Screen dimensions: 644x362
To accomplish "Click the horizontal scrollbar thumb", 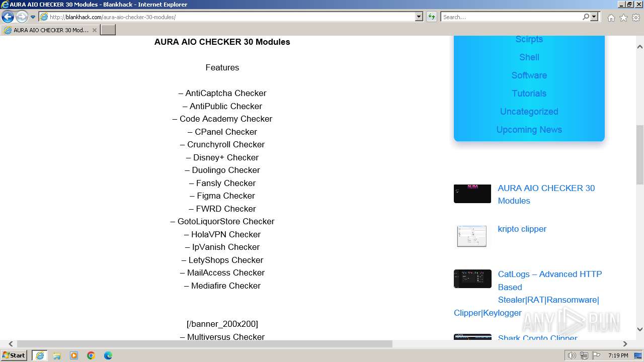I will coord(205,344).
